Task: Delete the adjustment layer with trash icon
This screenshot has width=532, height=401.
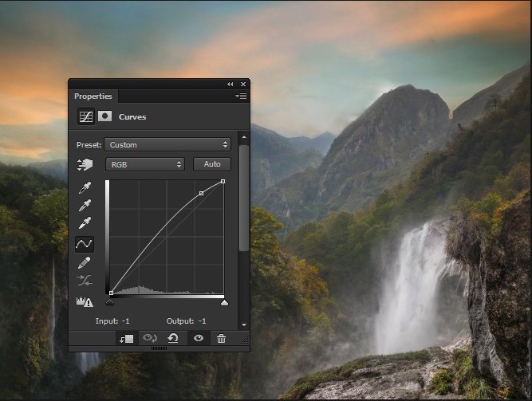Action: click(221, 338)
